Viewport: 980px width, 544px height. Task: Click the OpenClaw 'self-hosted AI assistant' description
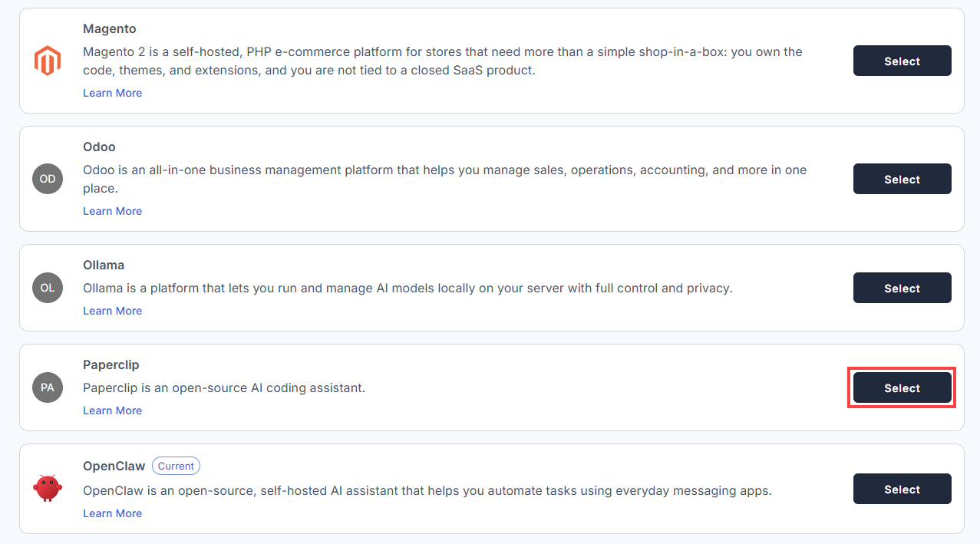tap(427, 490)
